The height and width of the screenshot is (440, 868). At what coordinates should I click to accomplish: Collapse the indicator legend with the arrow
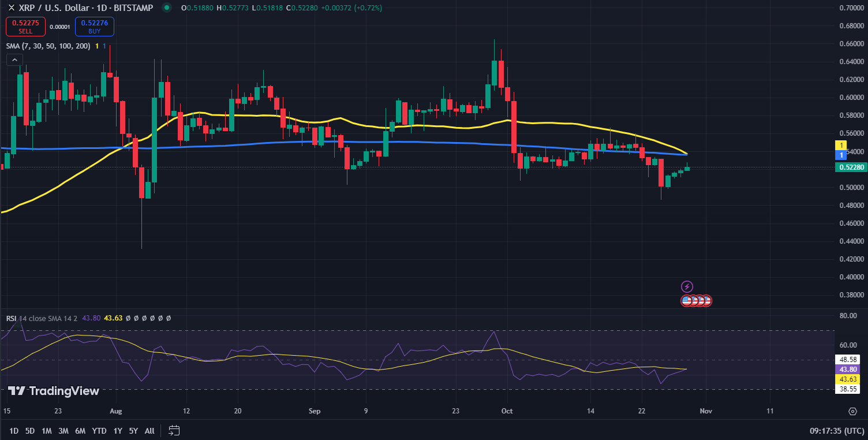(14, 59)
